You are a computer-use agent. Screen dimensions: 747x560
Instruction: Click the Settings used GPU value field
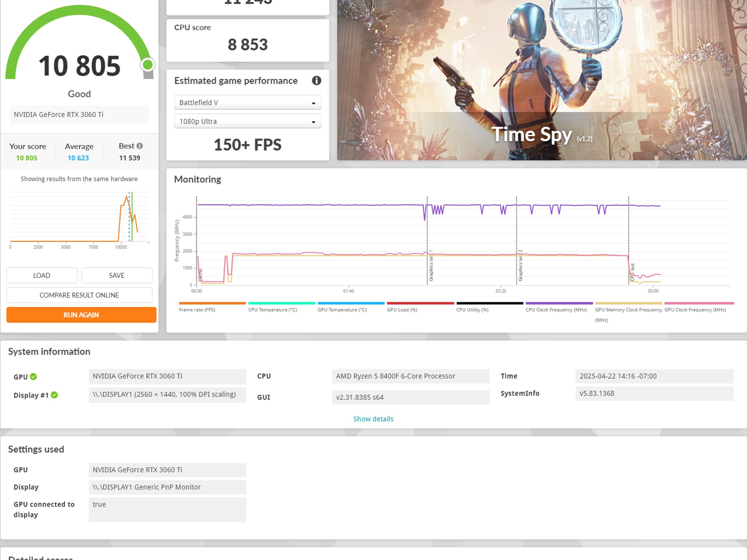(x=167, y=470)
